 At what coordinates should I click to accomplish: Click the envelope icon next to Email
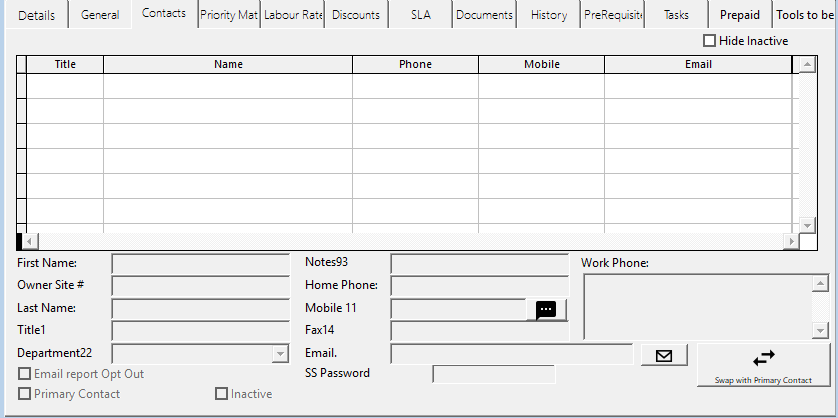662,355
